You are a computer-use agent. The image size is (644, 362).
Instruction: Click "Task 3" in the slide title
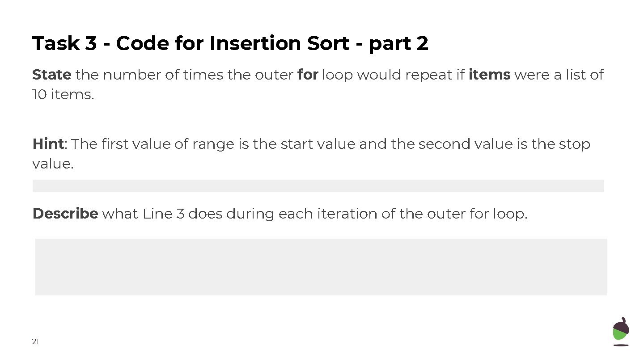coord(64,44)
